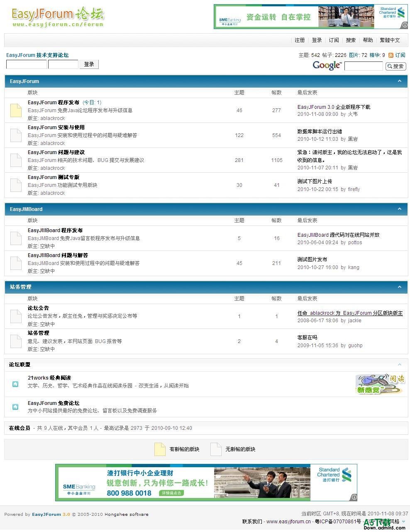Switch to 繁體中文
This screenshot has width=410, height=532.
[390, 40]
